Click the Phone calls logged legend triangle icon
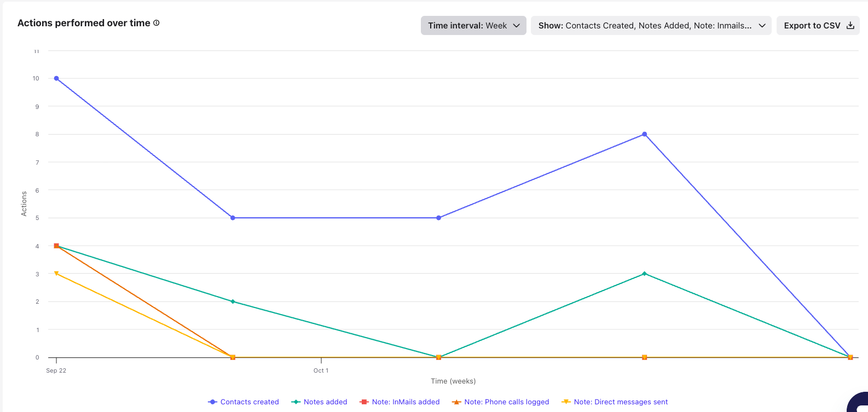Viewport: 868px width, 412px height. [x=456, y=402]
